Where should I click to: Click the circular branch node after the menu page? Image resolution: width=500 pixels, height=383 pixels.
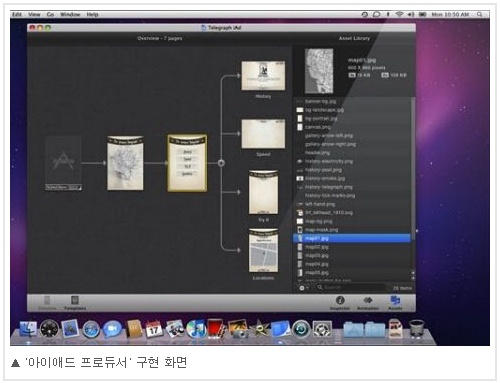[221, 163]
